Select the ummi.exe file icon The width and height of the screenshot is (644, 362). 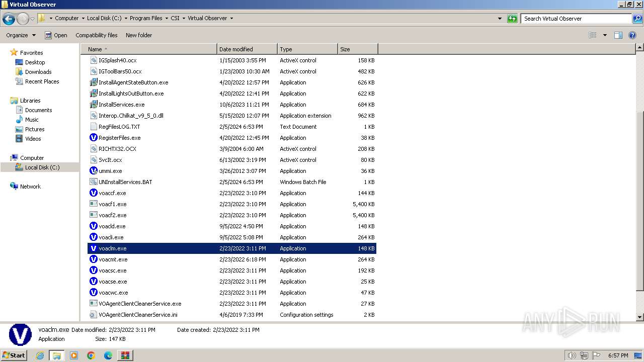(93, 171)
